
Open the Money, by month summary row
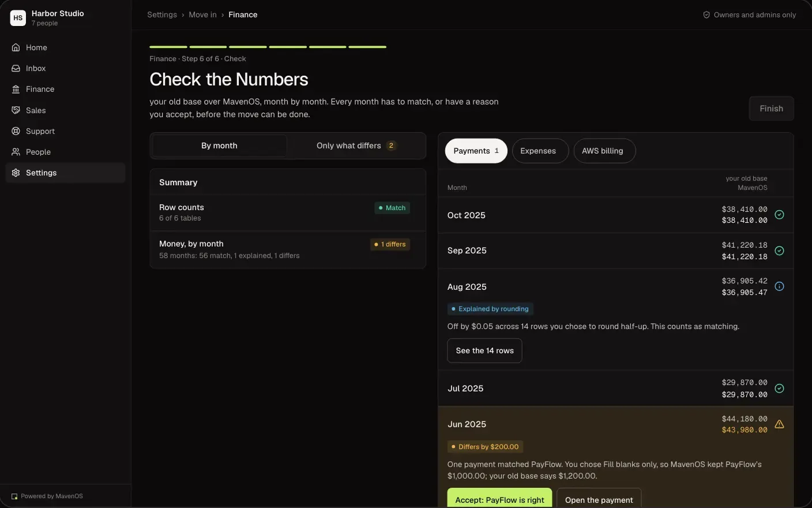(x=288, y=250)
